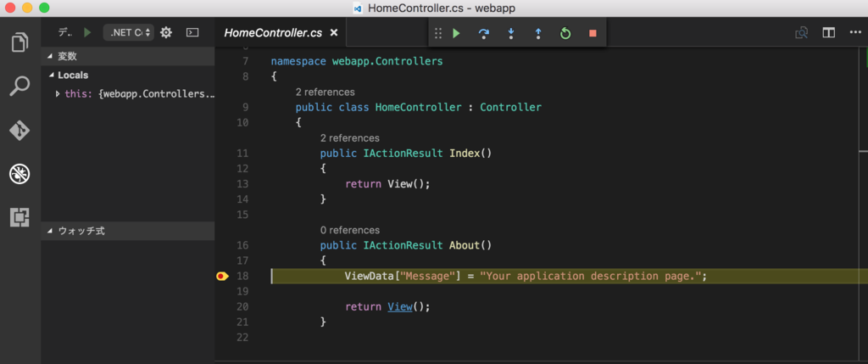
Task: Click the 2 references lens above Index
Action: pyautogui.click(x=350, y=138)
